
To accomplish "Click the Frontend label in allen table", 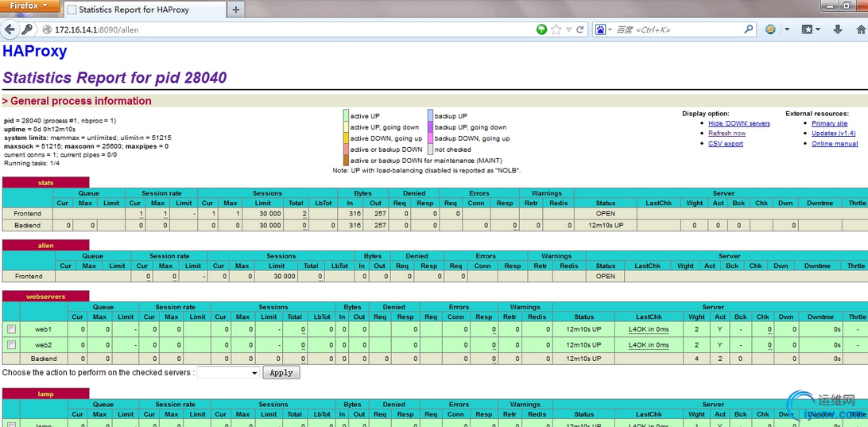I will click(x=29, y=276).
